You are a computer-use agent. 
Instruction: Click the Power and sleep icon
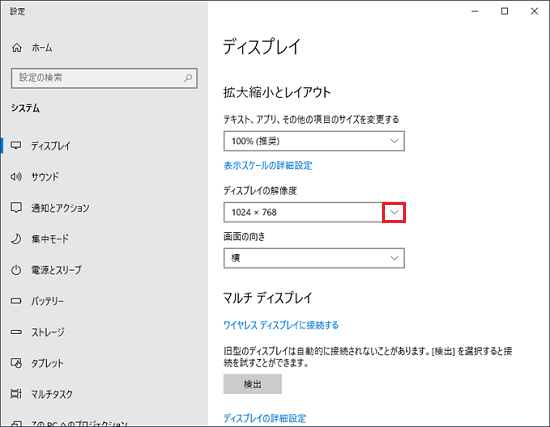coord(16,270)
